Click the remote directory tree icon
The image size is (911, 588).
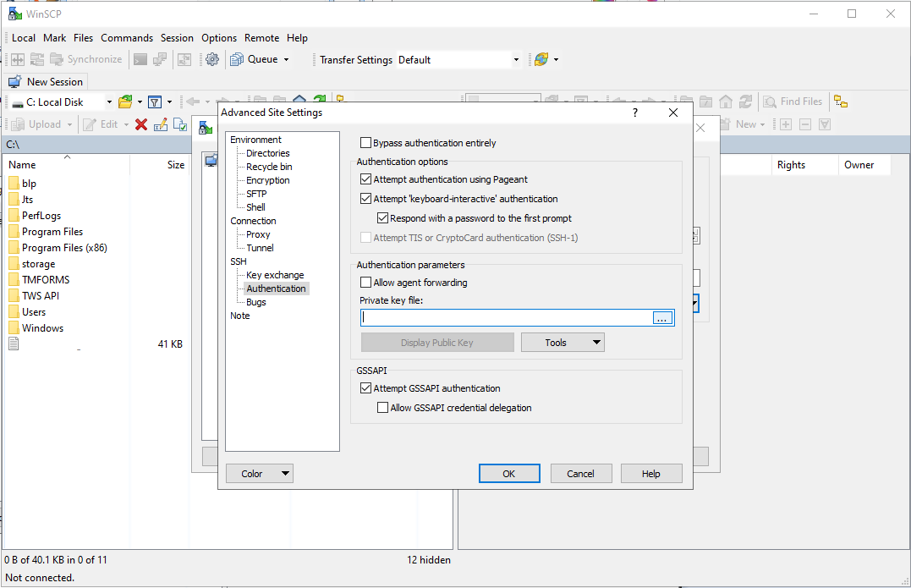(841, 102)
